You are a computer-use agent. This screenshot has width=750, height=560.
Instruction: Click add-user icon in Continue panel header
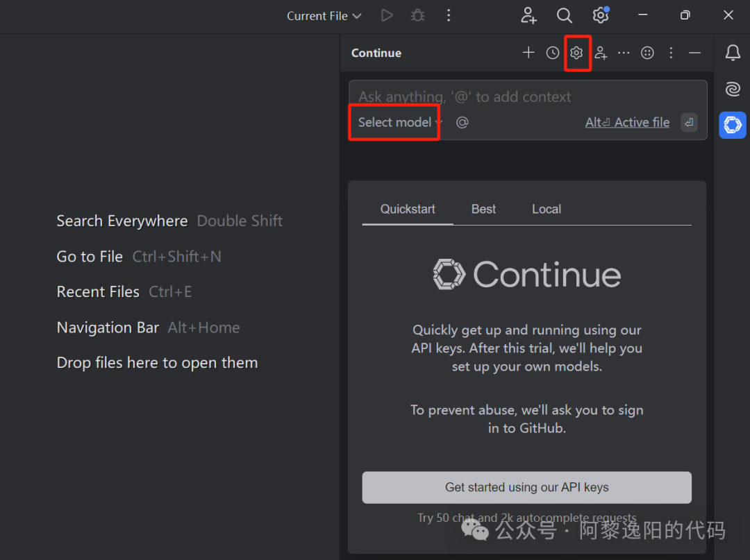coord(601,53)
